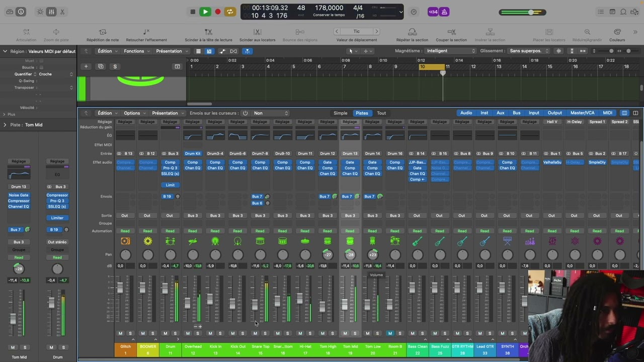Open the Couleurs palette icon
This screenshot has width=644, height=362.
pos(617,32)
